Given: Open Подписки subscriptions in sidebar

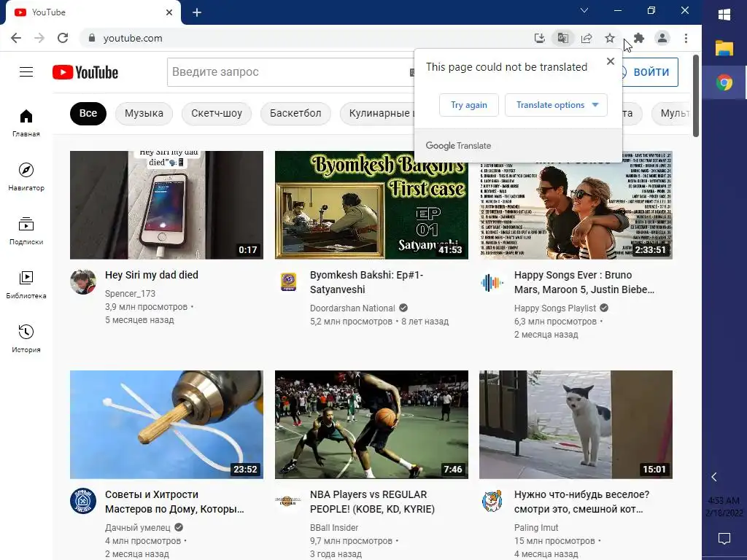Looking at the screenshot, I should point(26,230).
